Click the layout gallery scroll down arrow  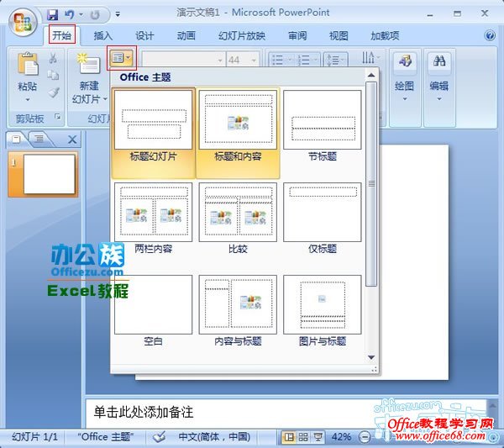coord(371,357)
